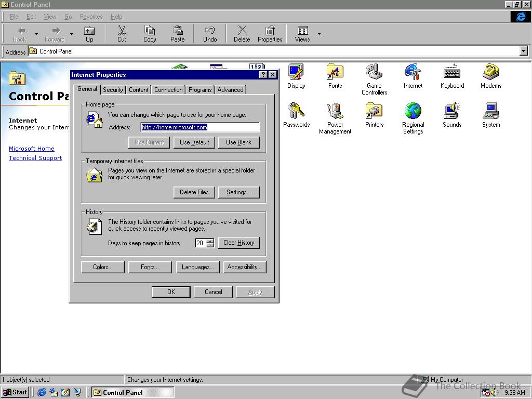Viewport: 532px width, 399px height.
Task: Switch to the Advanced tab
Action: click(x=230, y=89)
